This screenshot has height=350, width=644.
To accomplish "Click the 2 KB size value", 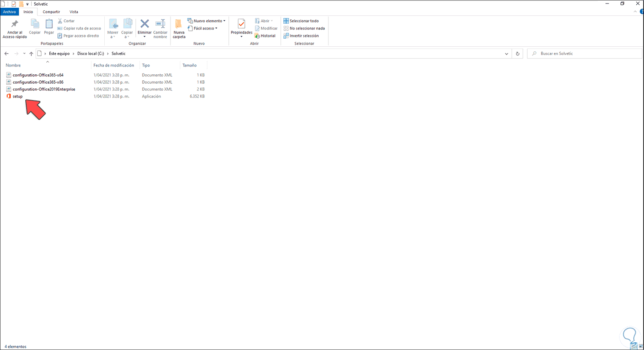I will (x=201, y=89).
